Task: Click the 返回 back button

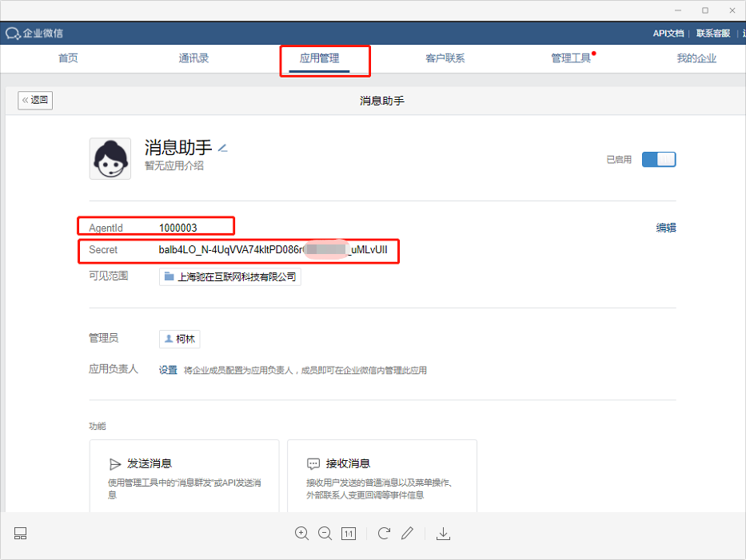Action: (x=35, y=101)
